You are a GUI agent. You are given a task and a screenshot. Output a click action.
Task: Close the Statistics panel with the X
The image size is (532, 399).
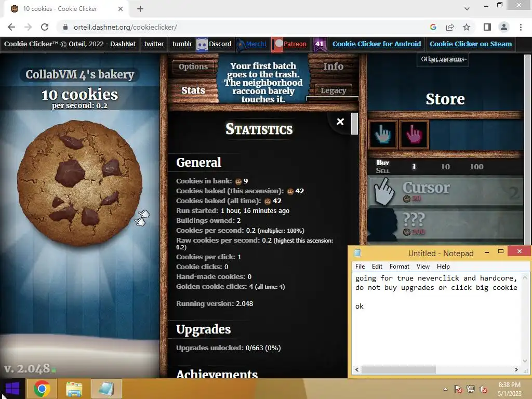pos(340,122)
